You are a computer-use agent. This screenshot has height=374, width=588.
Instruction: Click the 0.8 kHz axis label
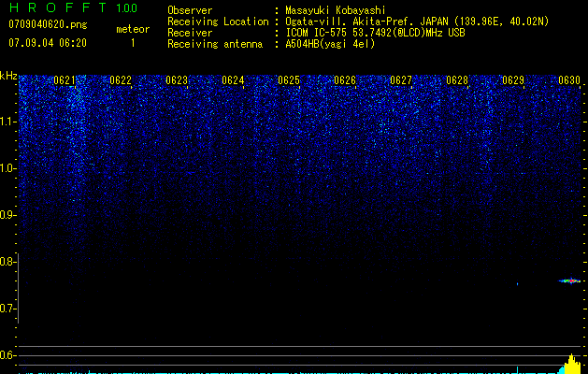click(x=7, y=262)
